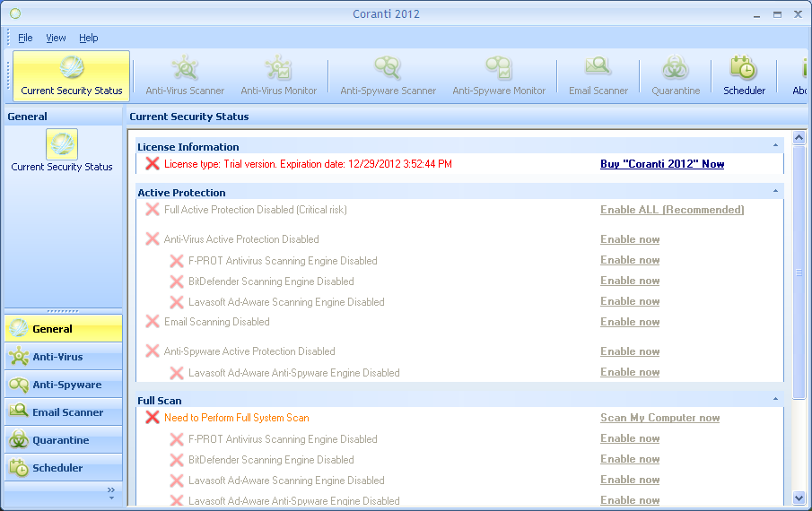
Task: Click Full Active Protection Disabled text
Action: tap(256, 210)
